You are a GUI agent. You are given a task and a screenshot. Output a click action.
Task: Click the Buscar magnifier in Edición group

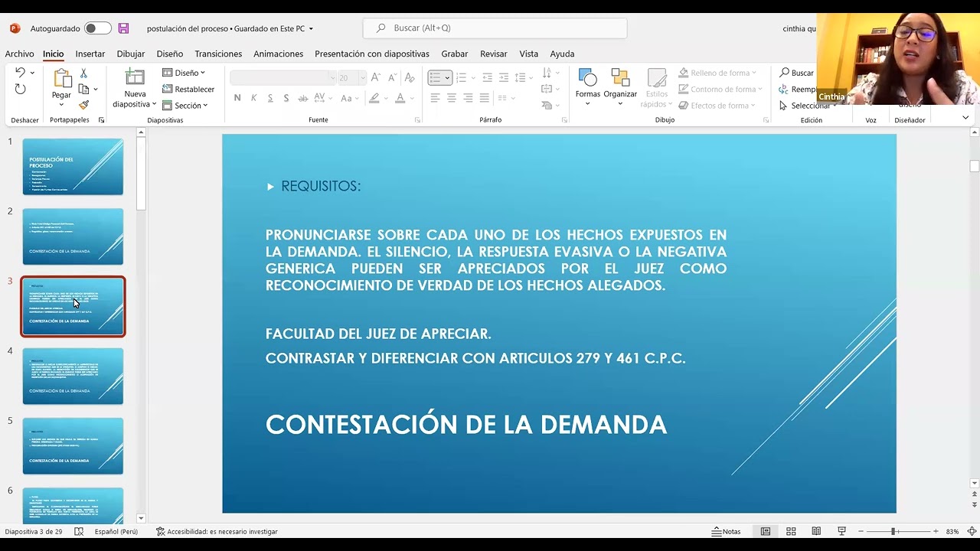pyautogui.click(x=785, y=73)
